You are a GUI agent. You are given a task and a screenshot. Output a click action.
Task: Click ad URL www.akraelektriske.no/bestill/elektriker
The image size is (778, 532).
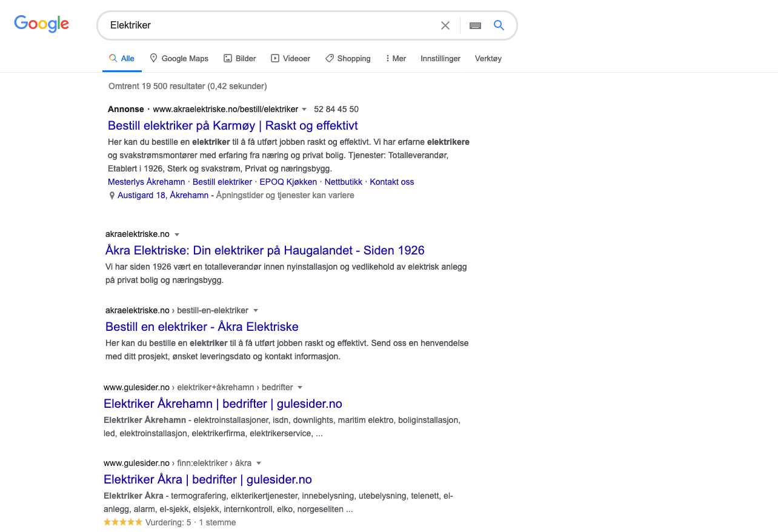225,110
